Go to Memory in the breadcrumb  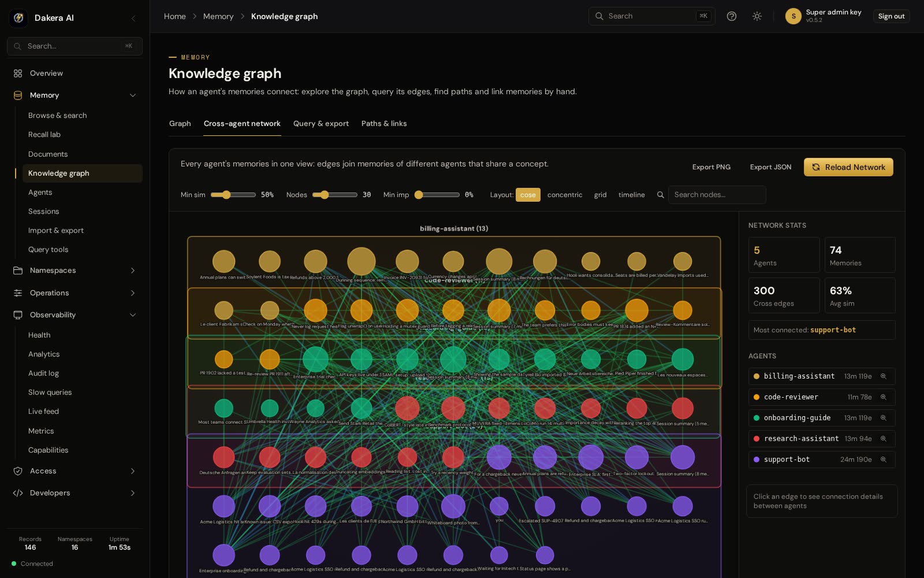pos(218,16)
